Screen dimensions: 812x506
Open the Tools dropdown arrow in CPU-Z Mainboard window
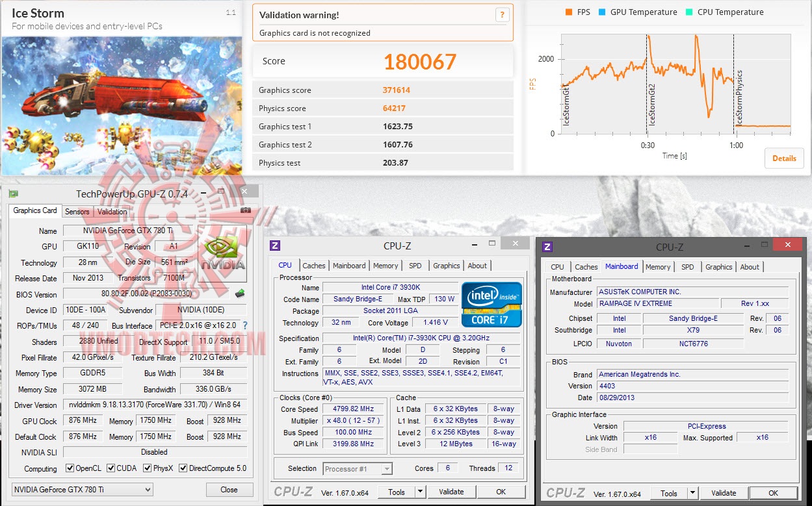[x=692, y=494]
